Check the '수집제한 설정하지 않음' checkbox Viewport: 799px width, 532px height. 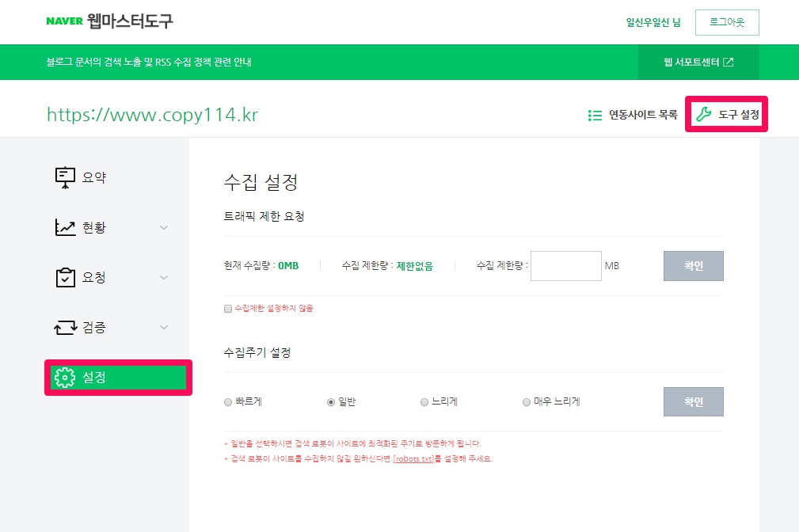pos(228,308)
